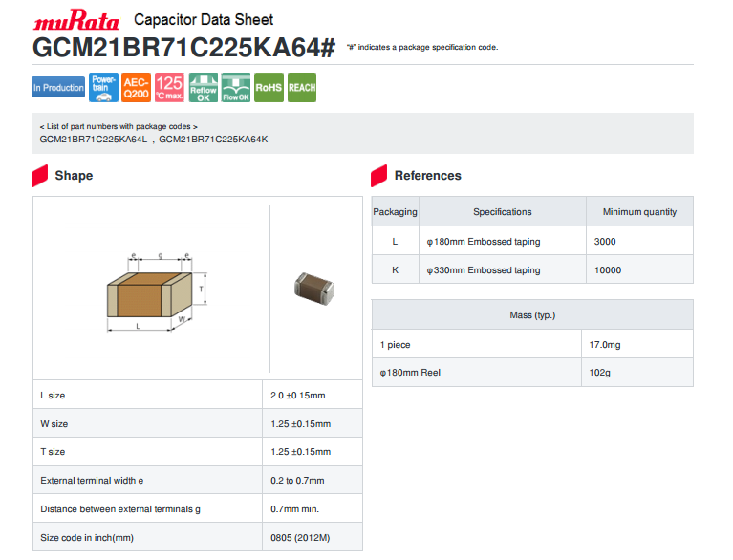Click the 2.0 ±0.15mm value
Image resolution: width=733 pixels, height=560 pixels.
[x=298, y=396]
